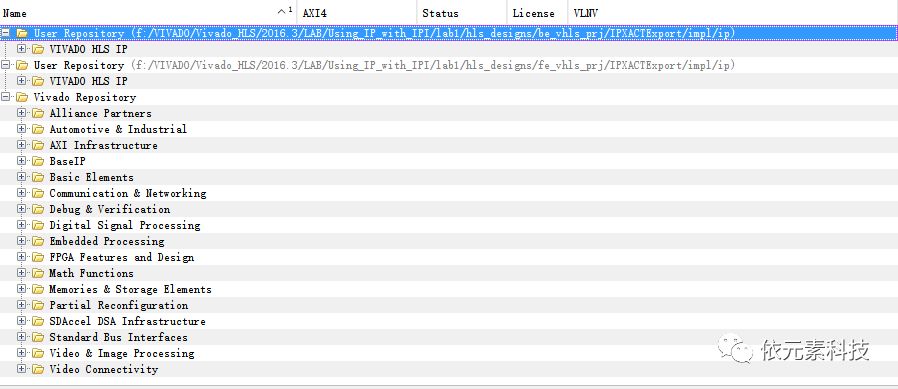This screenshot has width=898, height=389.
Task: Select the Alliance Partners row
Action: tap(449, 113)
